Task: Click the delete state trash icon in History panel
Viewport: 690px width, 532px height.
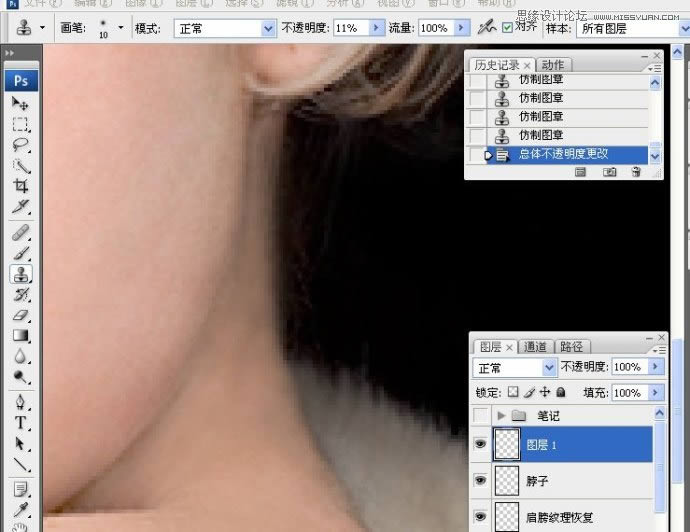Action: click(636, 173)
